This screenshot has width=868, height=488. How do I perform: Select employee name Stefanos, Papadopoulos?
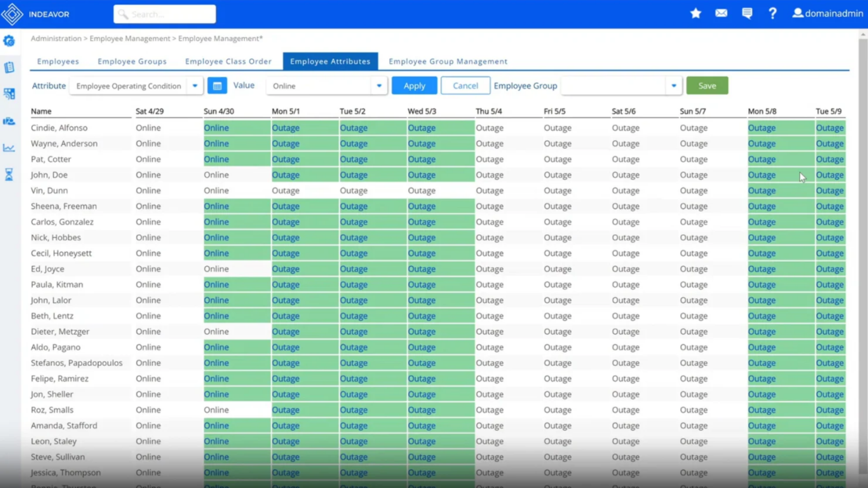[76, 363]
